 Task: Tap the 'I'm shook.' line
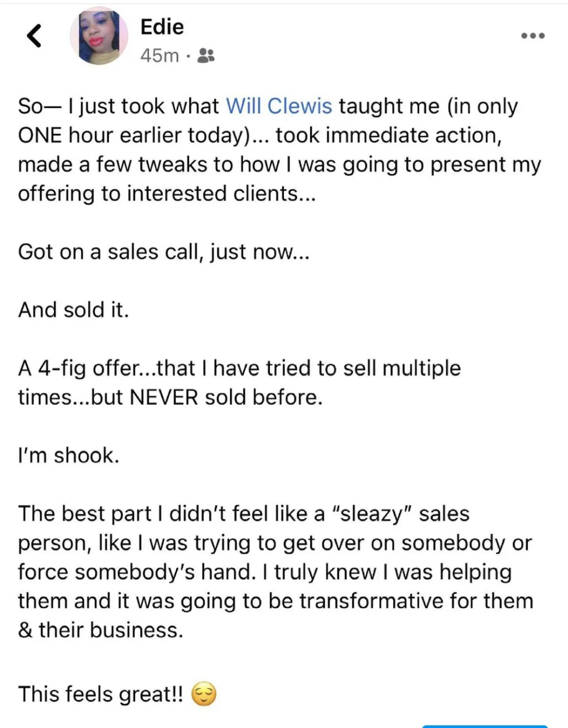click(x=69, y=455)
